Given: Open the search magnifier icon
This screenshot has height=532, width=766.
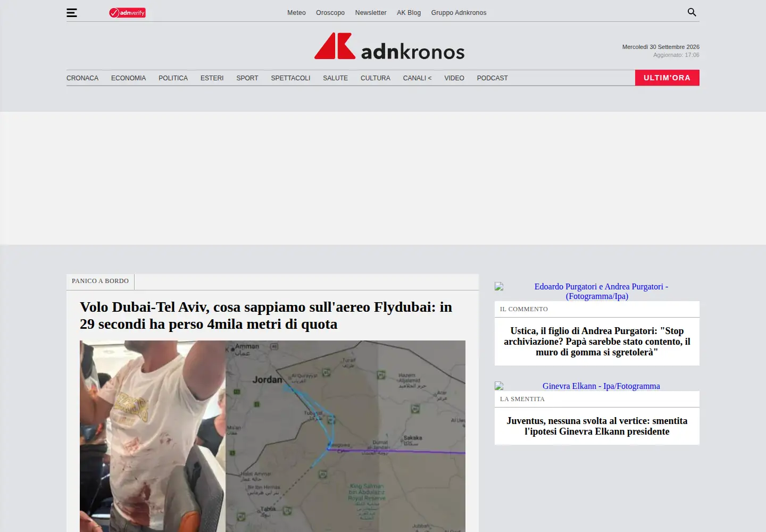Looking at the screenshot, I should click(x=692, y=12).
